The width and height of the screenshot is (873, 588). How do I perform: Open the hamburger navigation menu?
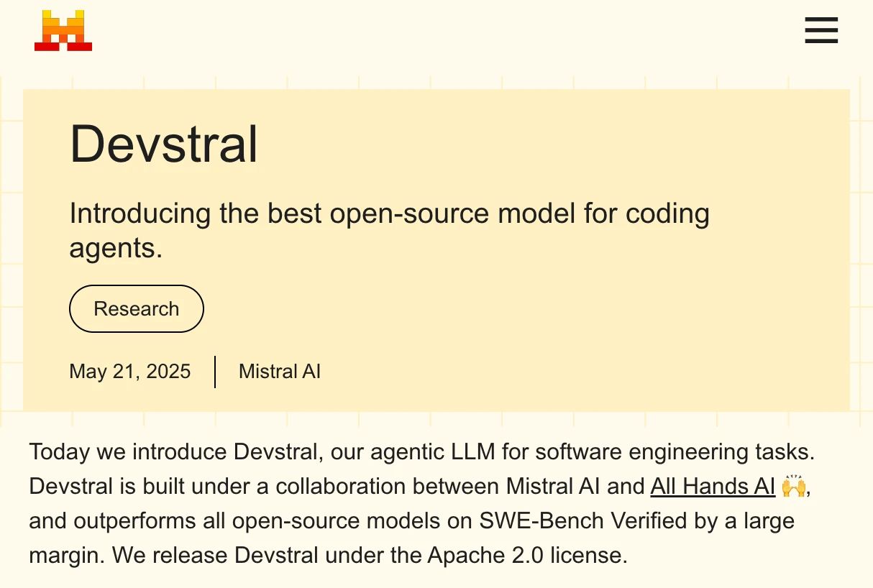coord(821,31)
